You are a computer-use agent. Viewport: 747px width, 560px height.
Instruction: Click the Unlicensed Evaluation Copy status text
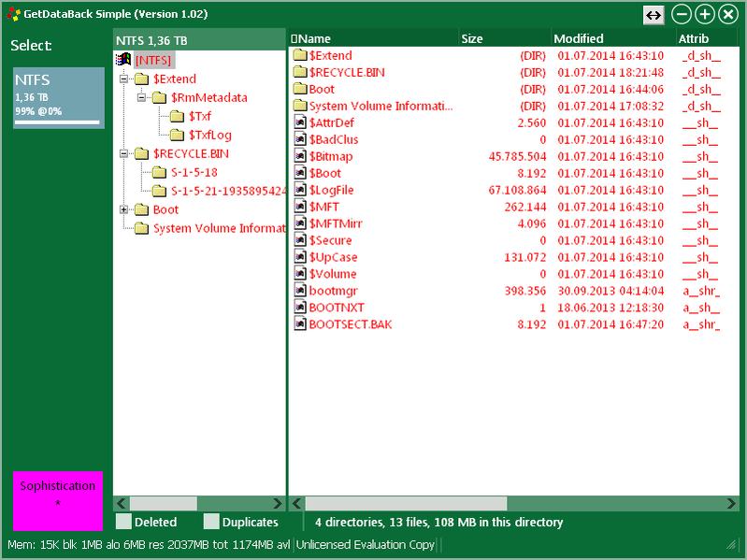pyautogui.click(x=366, y=544)
